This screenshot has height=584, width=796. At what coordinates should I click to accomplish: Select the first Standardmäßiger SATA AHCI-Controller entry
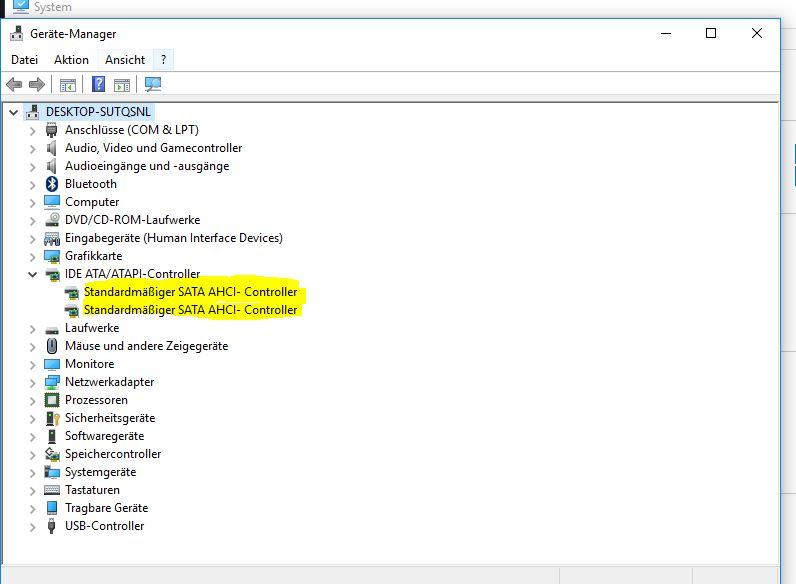point(190,292)
